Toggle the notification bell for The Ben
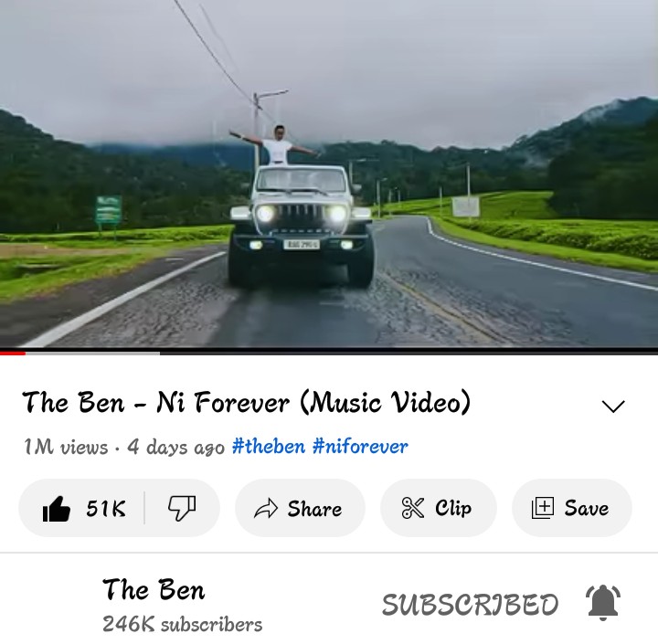Image resolution: width=658 pixels, height=644 pixels. click(x=603, y=602)
